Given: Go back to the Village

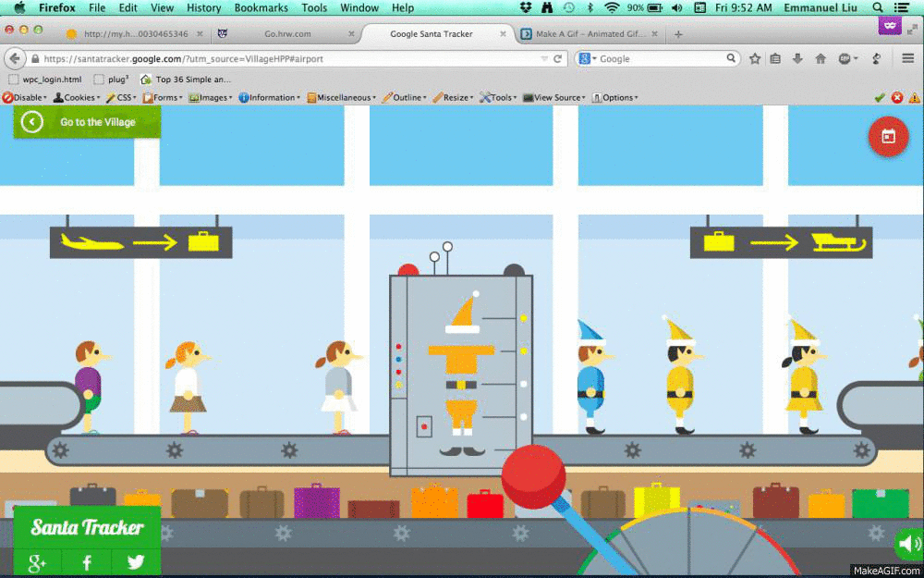Looking at the screenshot, I should point(87,122).
